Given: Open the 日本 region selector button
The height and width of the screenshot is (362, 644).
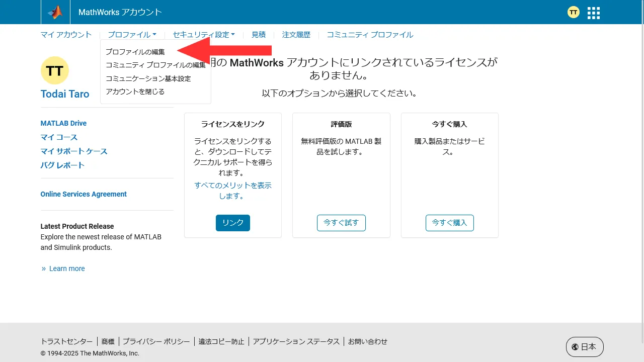Looking at the screenshot, I should (x=585, y=347).
